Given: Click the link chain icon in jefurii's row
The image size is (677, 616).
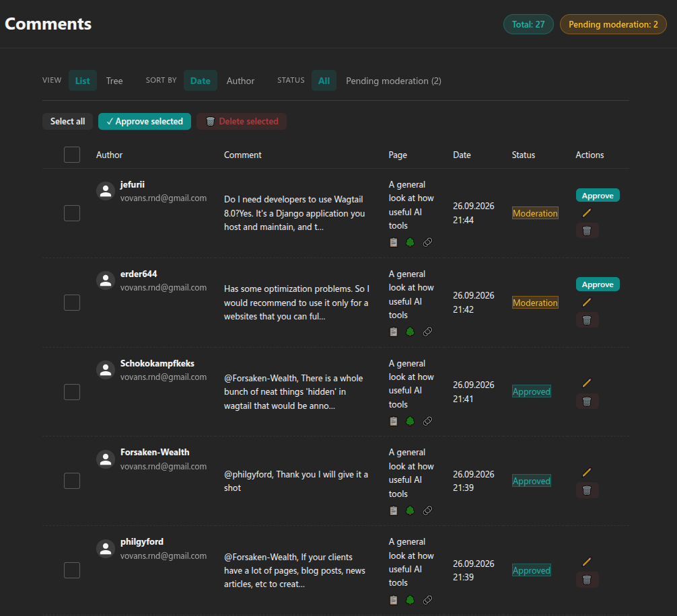Looking at the screenshot, I should pyautogui.click(x=427, y=242).
